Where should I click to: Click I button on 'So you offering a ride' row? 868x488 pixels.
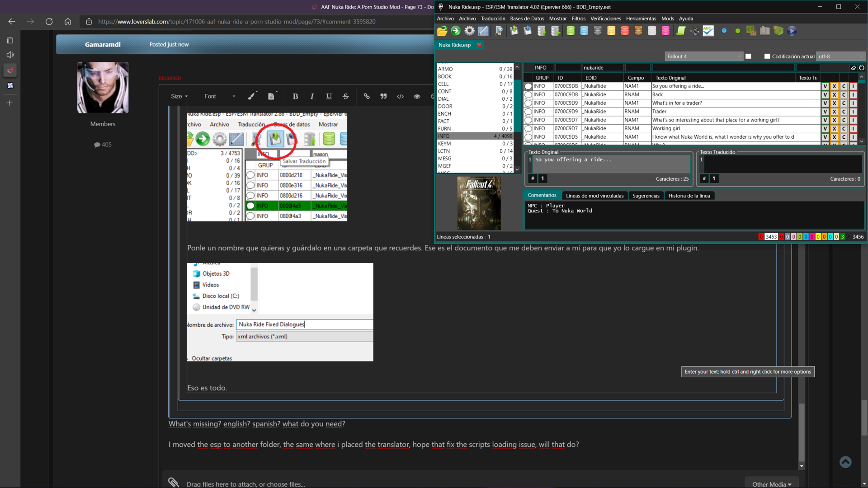[x=853, y=86]
